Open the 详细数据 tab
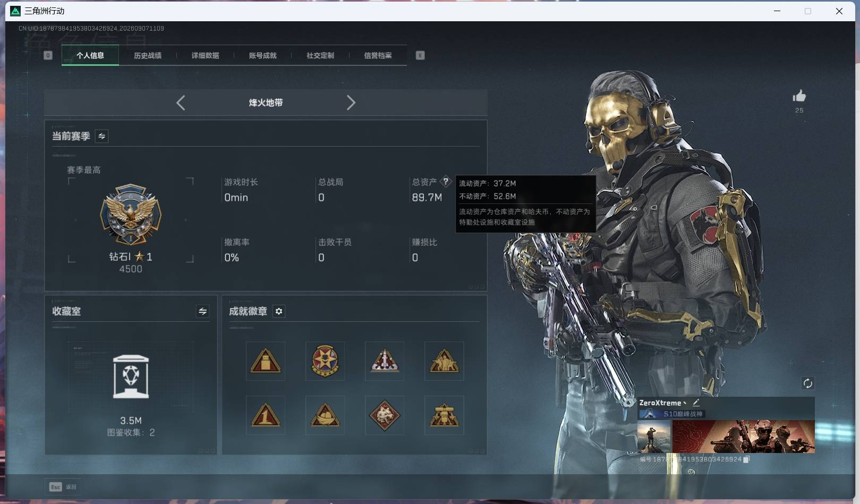The image size is (860, 504). pos(205,55)
